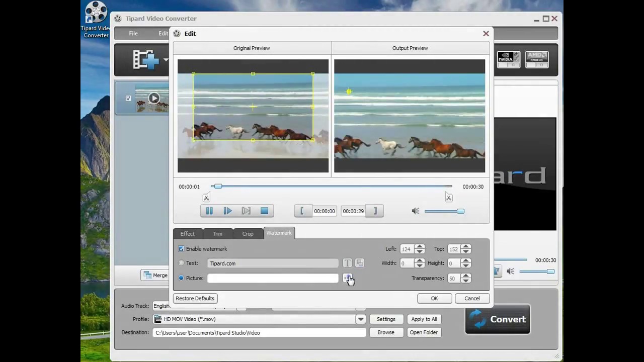Click the top-center crop handle in Original Preview
Image resolution: width=644 pixels, height=362 pixels.
tap(253, 74)
